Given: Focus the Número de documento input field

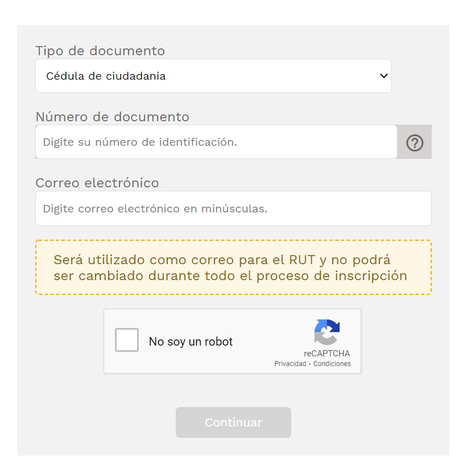Looking at the screenshot, I should [216, 142].
